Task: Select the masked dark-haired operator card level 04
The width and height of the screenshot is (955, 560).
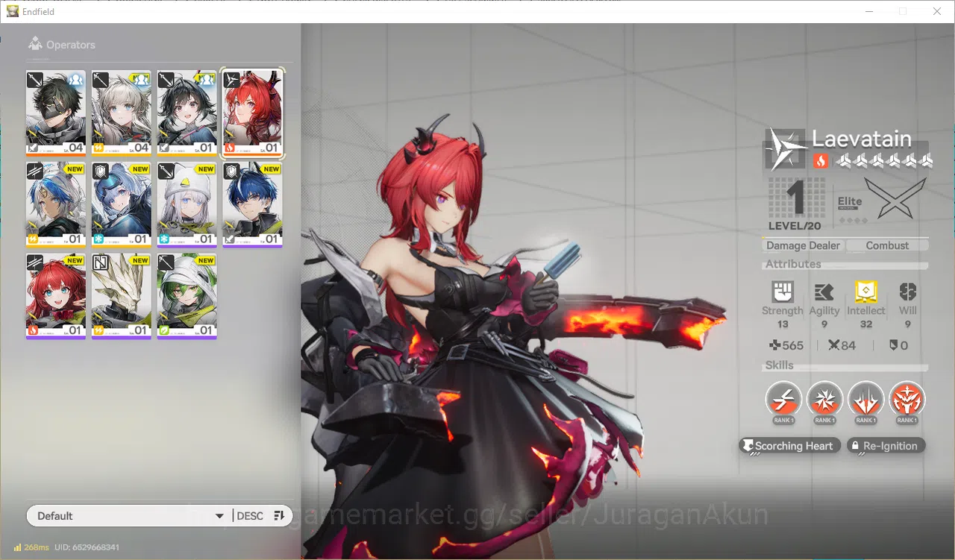Action: (55, 113)
